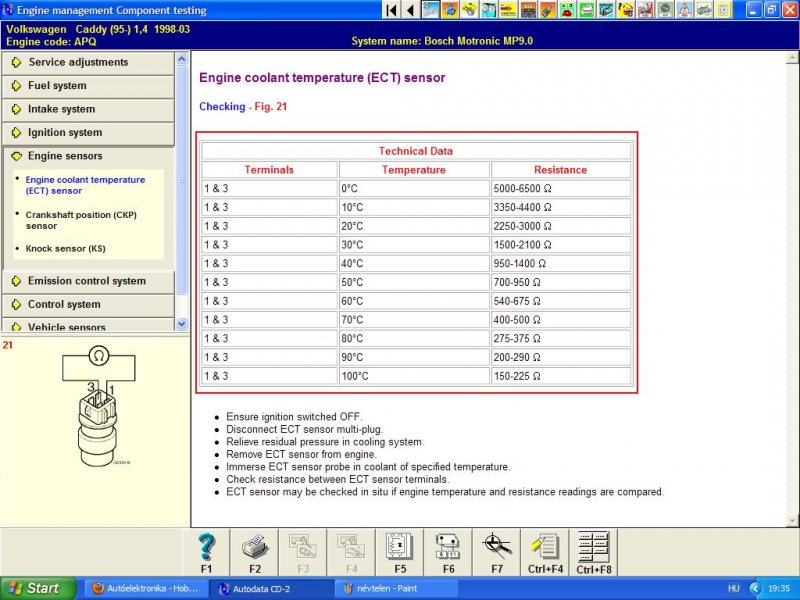The height and width of the screenshot is (600, 800).
Task: Select the 3350-4400 Ω resistance cell
Action: point(560,208)
